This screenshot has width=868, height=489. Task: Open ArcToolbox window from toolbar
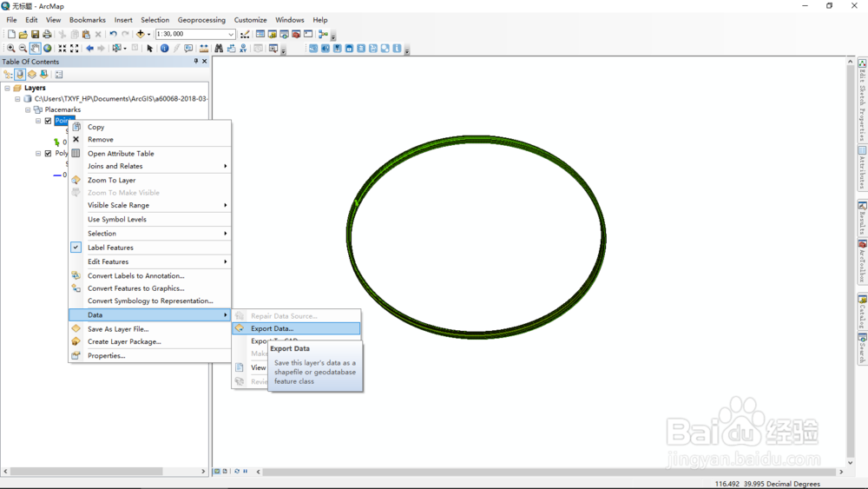tap(296, 35)
